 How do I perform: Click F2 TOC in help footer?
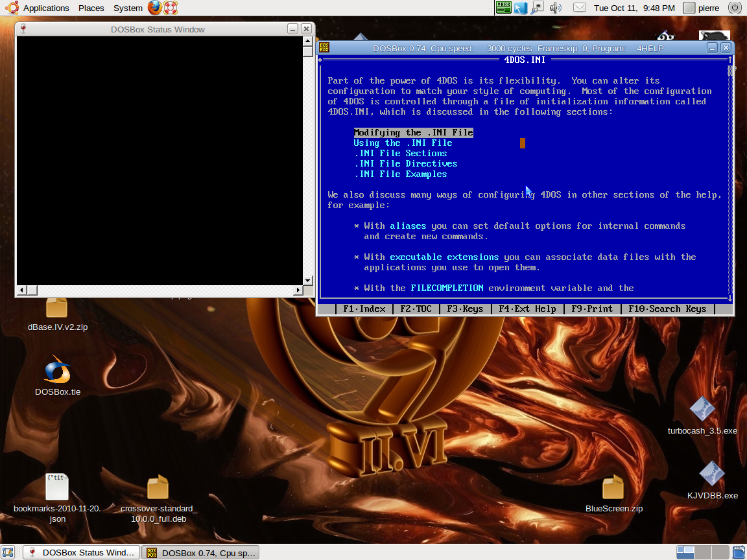pos(416,309)
